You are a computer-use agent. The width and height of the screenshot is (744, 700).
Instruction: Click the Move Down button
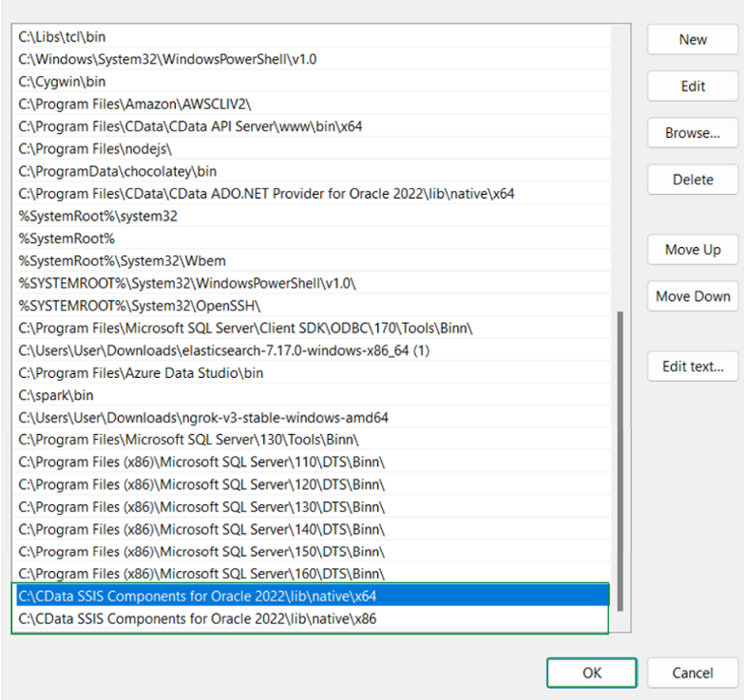coord(693,296)
